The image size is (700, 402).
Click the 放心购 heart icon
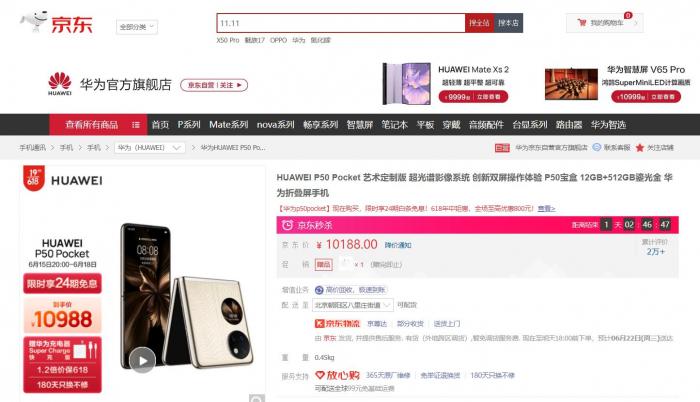click(320, 375)
